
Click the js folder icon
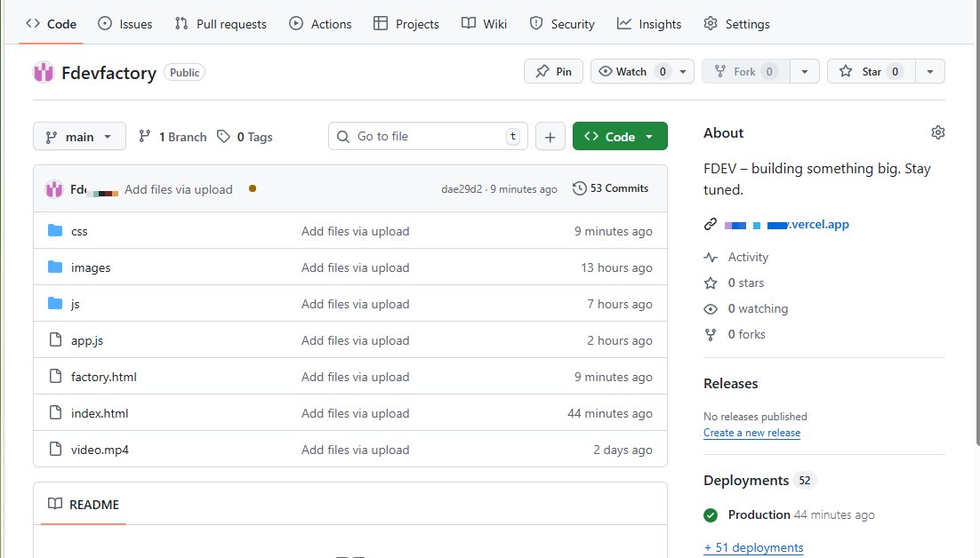55,303
